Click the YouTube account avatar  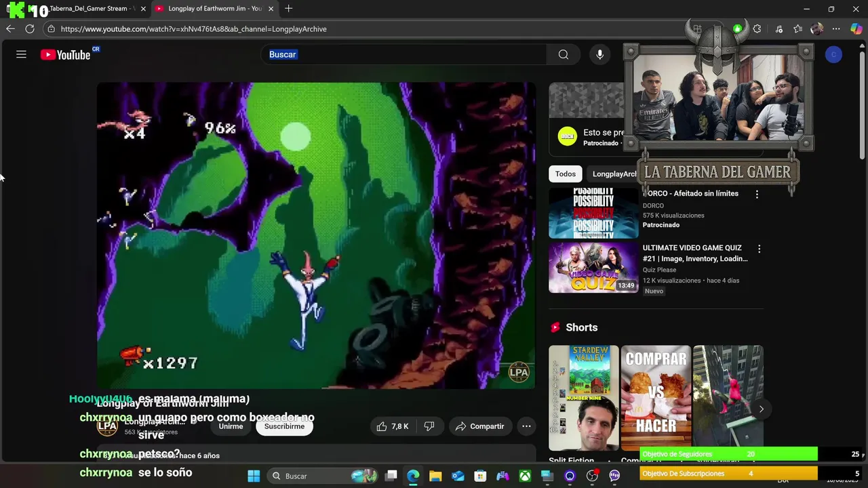833,55
